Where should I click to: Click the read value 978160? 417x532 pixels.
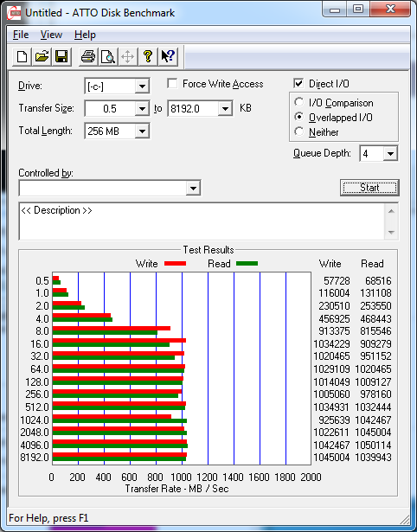click(x=376, y=394)
